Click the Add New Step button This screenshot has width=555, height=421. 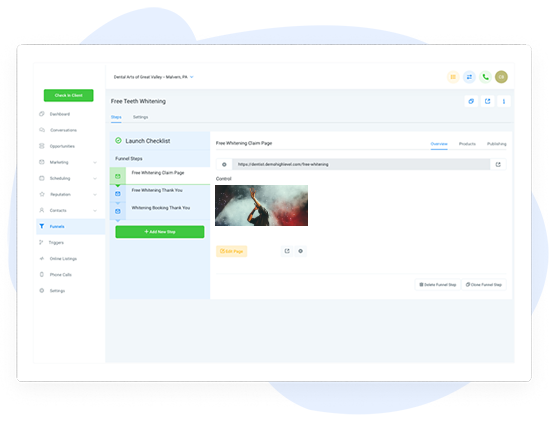(x=160, y=232)
